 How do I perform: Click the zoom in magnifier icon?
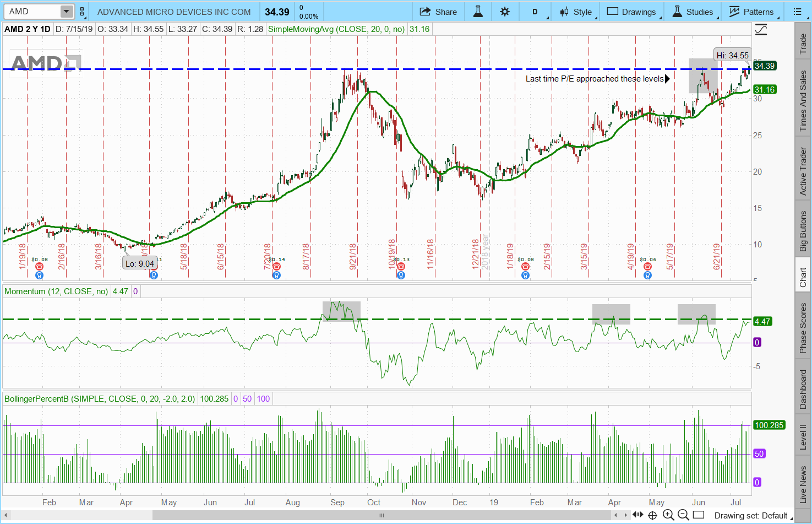pyautogui.click(x=668, y=515)
